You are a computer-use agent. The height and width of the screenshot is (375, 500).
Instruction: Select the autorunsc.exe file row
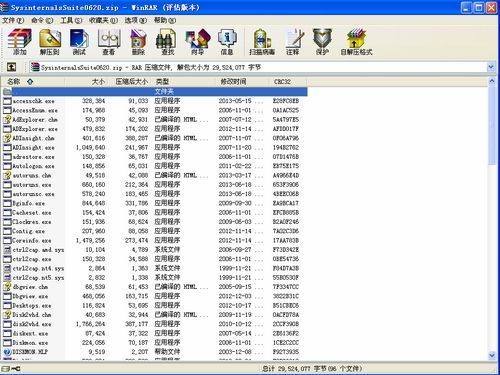click(x=153, y=194)
